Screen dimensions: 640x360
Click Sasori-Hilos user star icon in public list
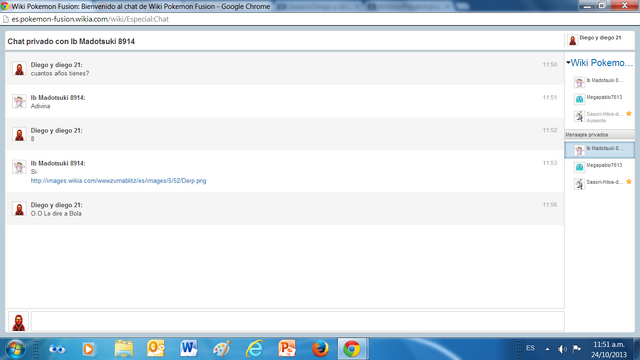coord(629,114)
